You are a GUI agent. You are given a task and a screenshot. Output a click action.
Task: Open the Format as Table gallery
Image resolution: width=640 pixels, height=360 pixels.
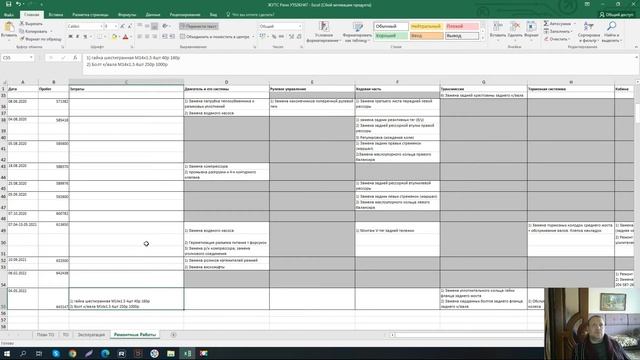click(358, 32)
